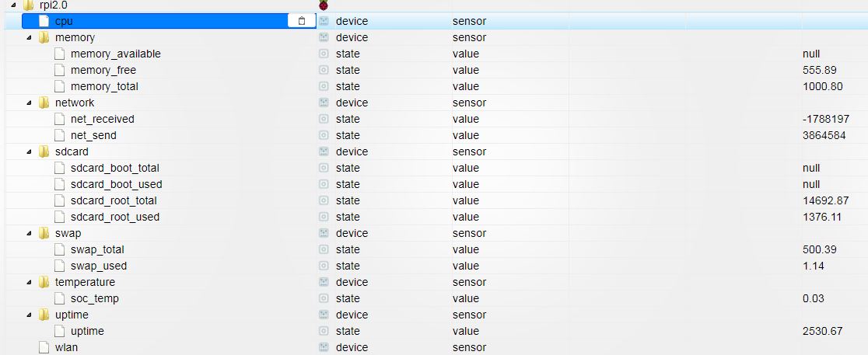Click device type icon in cpu row
This screenshot has width=868, height=355.
coord(324,21)
